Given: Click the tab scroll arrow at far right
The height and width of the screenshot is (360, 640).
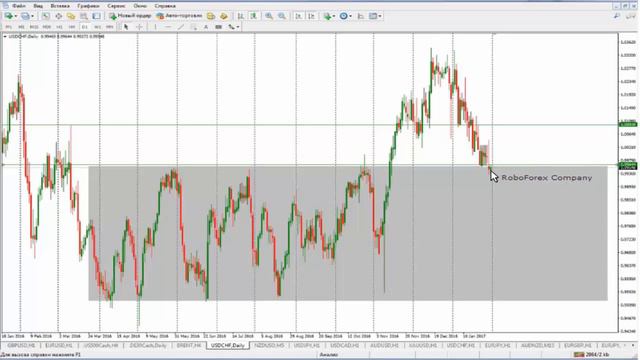Looking at the screenshot, I should (633, 345).
